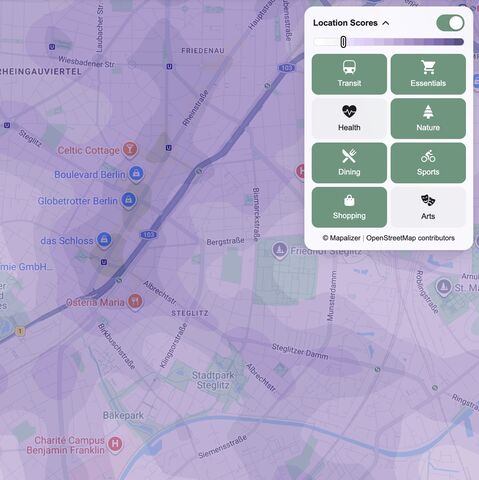Click the Osteria Maria restaurant marker
The height and width of the screenshot is (480, 479).
[x=135, y=301]
